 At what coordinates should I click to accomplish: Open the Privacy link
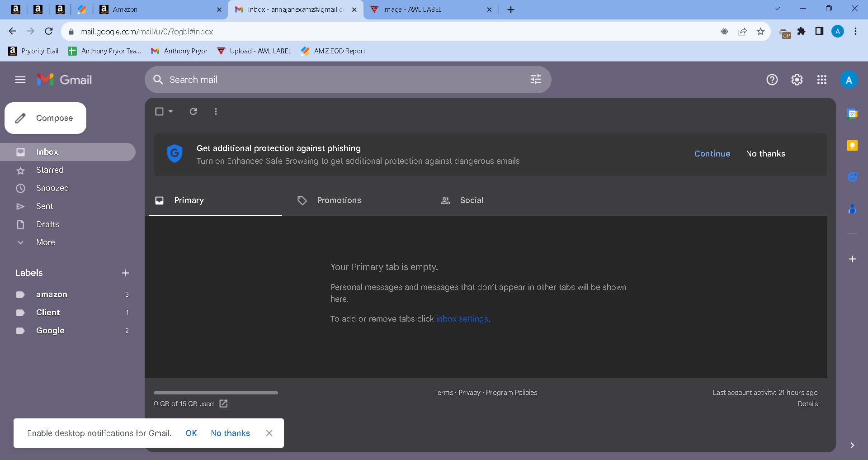(469, 393)
